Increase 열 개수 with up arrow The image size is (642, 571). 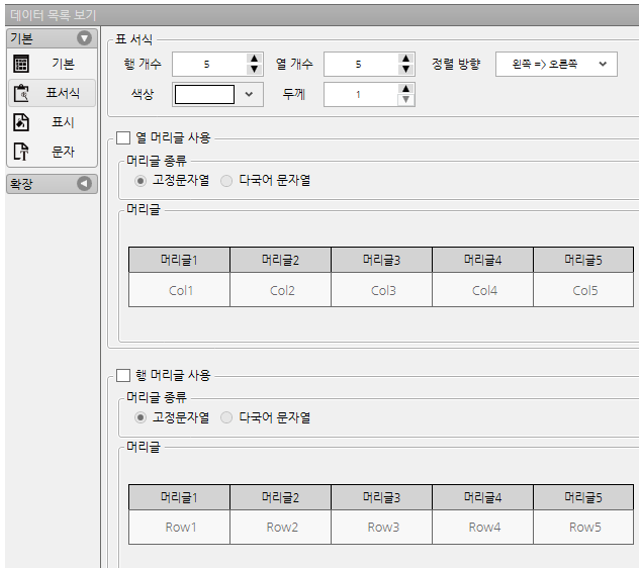(x=406, y=59)
